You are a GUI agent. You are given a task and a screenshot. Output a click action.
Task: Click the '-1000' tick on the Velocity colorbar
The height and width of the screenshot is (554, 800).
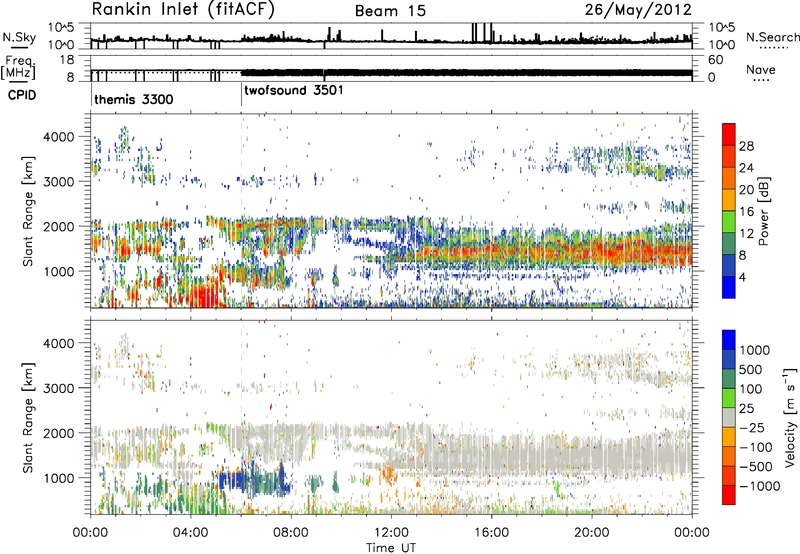(x=759, y=486)
